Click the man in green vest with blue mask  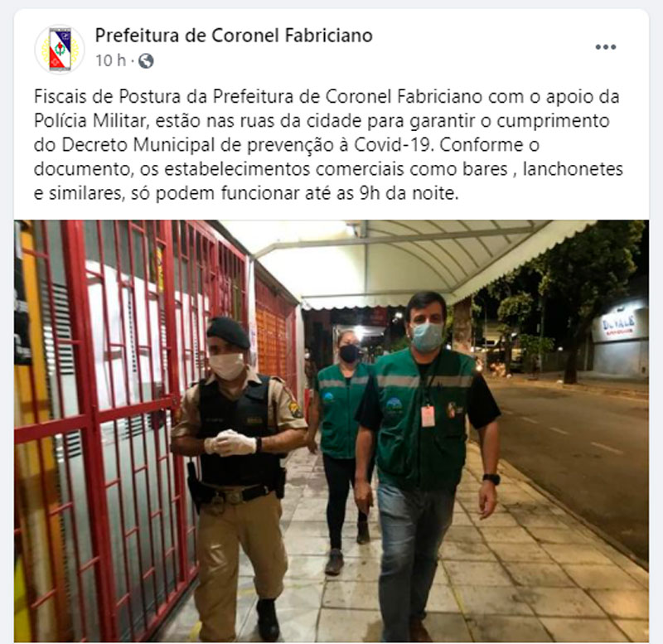(x=426, y=465)
